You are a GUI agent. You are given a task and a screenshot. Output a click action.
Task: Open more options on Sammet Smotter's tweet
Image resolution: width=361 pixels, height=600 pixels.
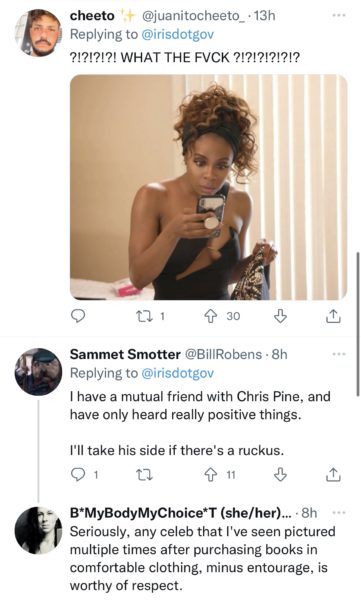pyautogui.click(x=339, y=354)
